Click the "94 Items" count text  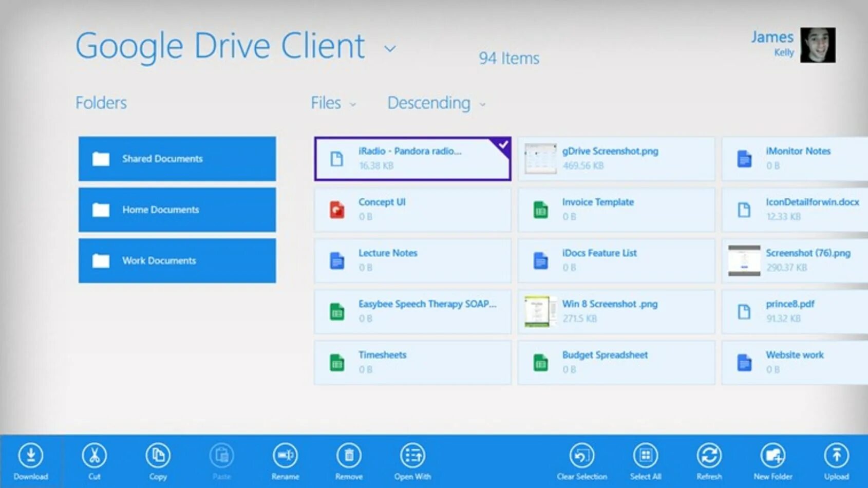click(x=509, y=58)
